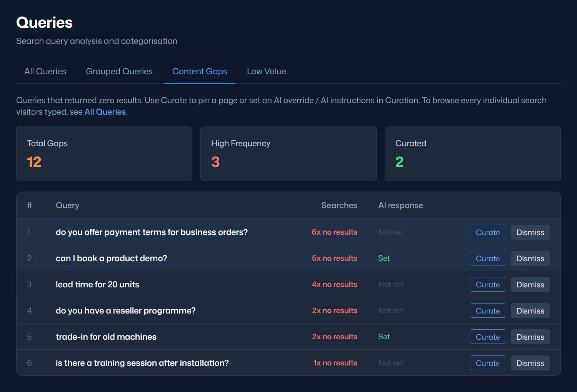This screenshot has height=392, width=577.
Task: Curate the reseller programme query
Action: pos(488,310)
